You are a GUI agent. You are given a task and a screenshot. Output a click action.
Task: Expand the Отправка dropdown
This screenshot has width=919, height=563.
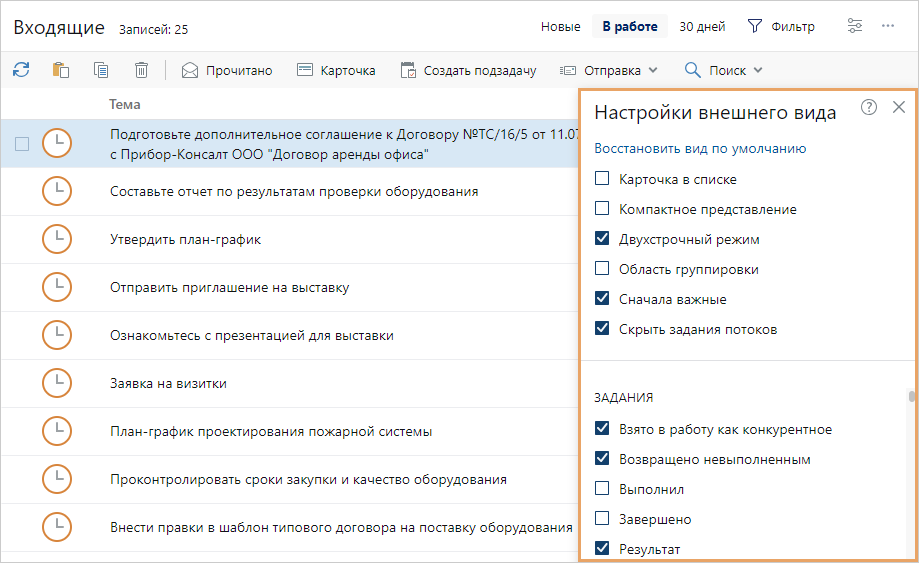[x=608, y=70]
